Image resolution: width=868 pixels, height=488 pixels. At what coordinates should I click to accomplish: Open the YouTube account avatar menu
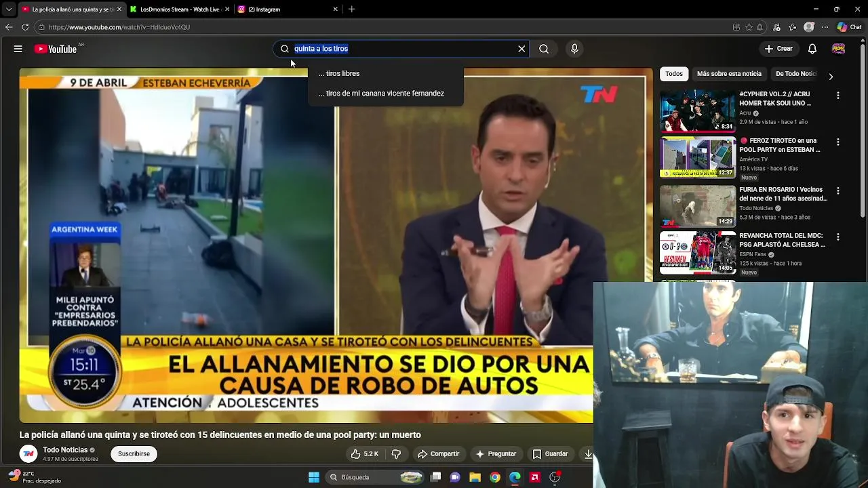pos(839,49)
